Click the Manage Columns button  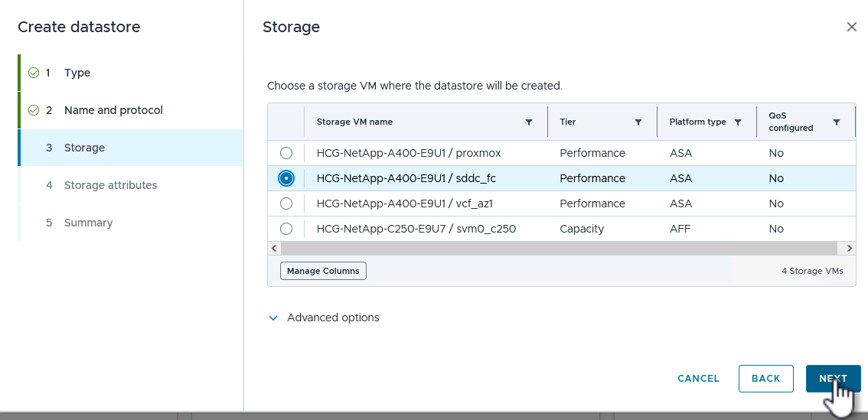coord(323,271)
